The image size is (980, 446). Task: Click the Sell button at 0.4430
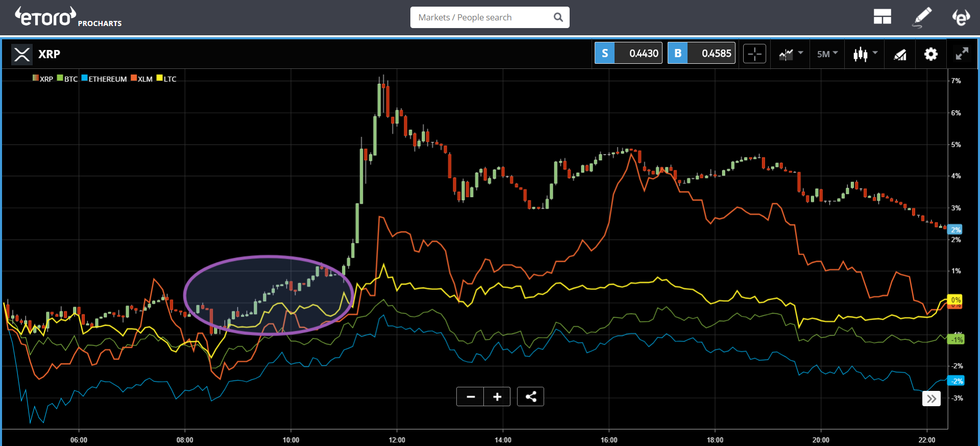coord(628,53)
